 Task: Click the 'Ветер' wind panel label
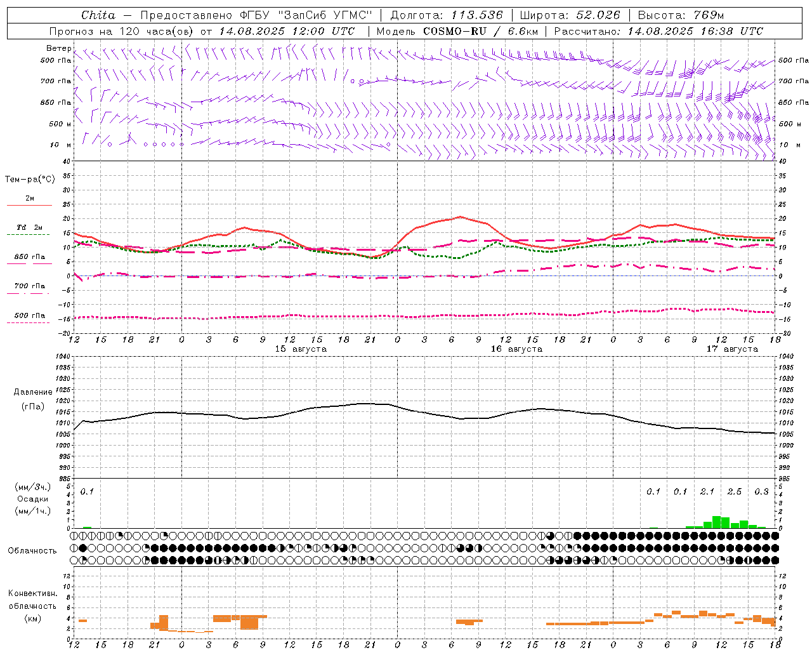[58, 48]
